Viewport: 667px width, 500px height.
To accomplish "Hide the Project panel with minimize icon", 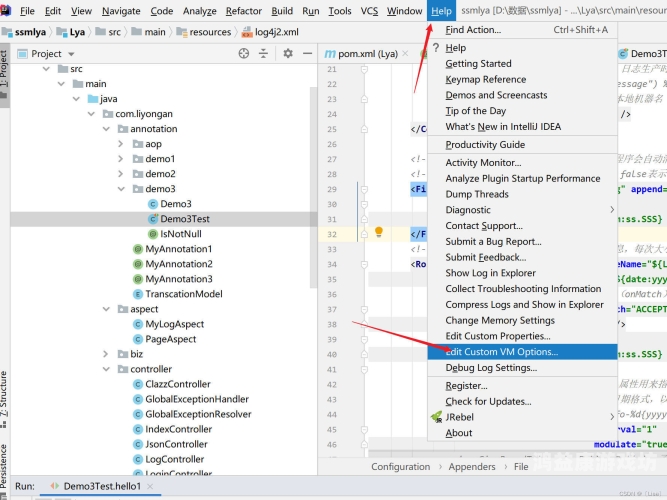I will coord(306,54).
